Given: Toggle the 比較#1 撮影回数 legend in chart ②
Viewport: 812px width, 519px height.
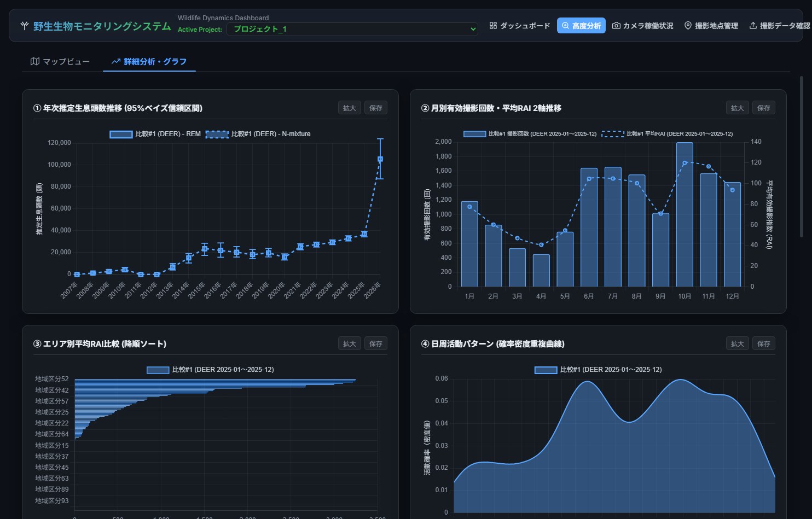Looking at the screenshot, I should tap(530, 133).
